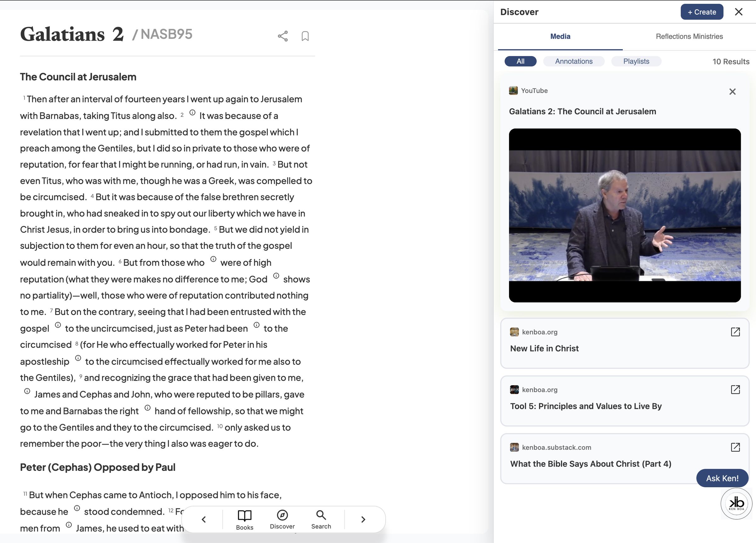Viewport: 756px width, 543px height.
Task: Click 'Peter (Cephas) Opposed by Paul' heading
Action: click(98, 467)
